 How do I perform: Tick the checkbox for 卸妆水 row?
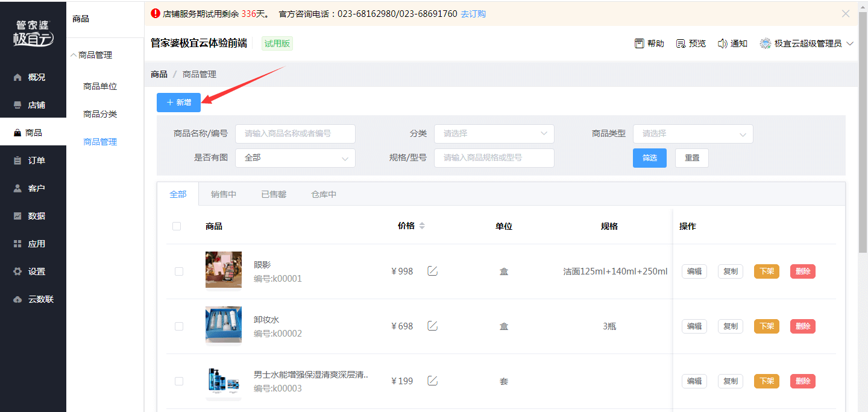point(178,326)
